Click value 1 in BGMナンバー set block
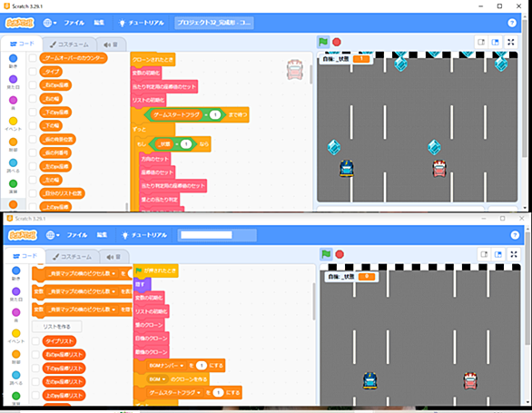 tap(202, 366)
